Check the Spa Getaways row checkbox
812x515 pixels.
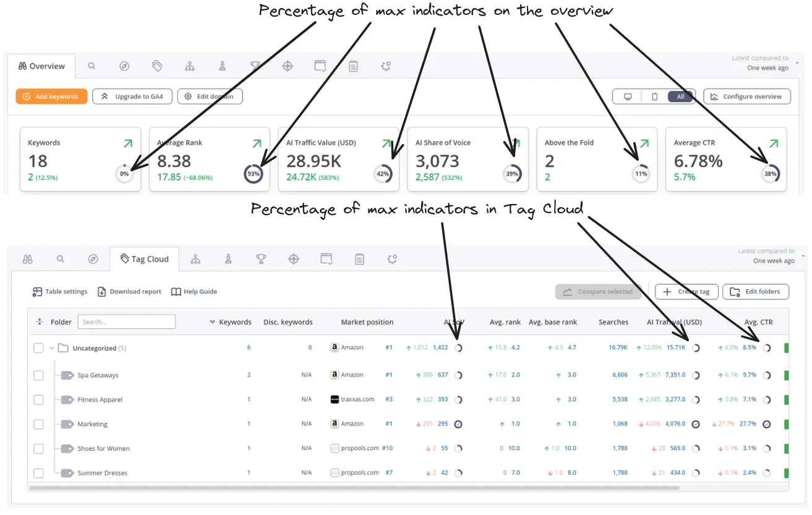[38, 375]
